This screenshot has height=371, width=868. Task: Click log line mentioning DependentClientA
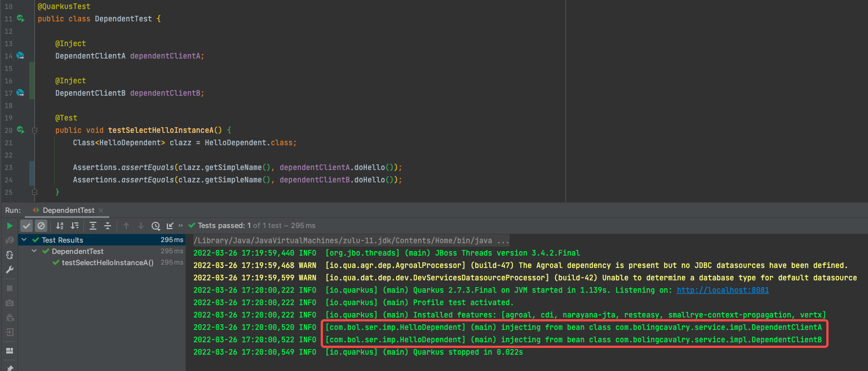(x=507, y=327)
